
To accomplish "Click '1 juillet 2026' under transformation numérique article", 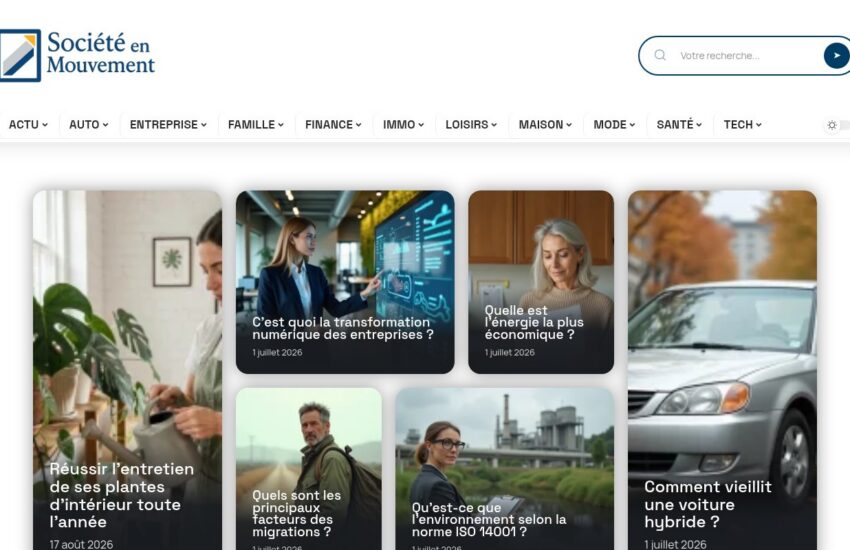I will click(x=277, y=352).
